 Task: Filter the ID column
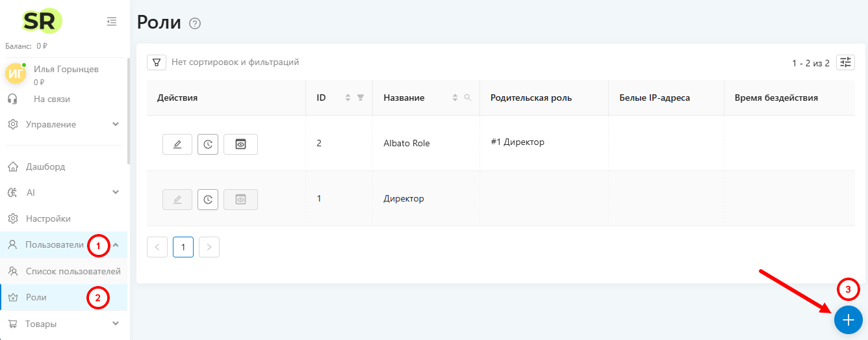(x=361, y=98)
